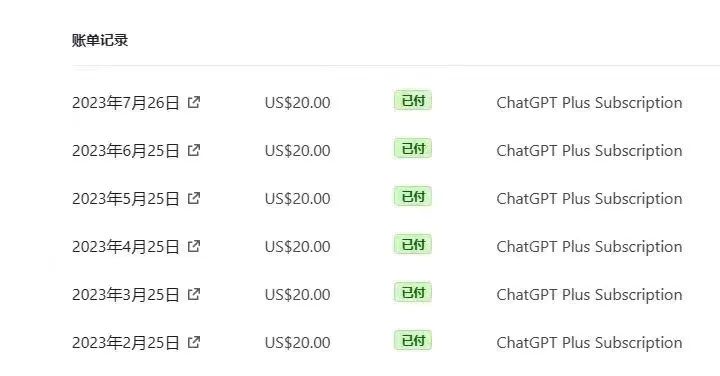Select the US$20.00 amount in April row
720x376 pixels.
pyautogui.click(x=298, y=247)
